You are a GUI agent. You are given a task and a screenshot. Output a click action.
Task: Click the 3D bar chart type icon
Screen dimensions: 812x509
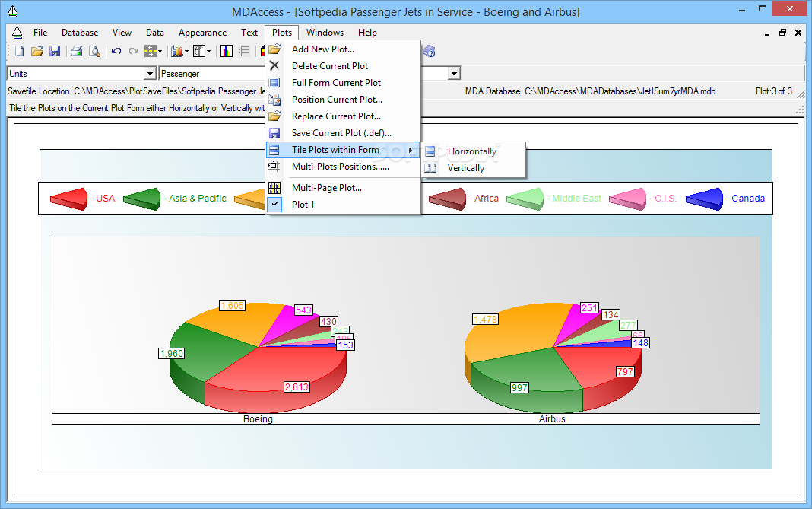tap(177, 51)
